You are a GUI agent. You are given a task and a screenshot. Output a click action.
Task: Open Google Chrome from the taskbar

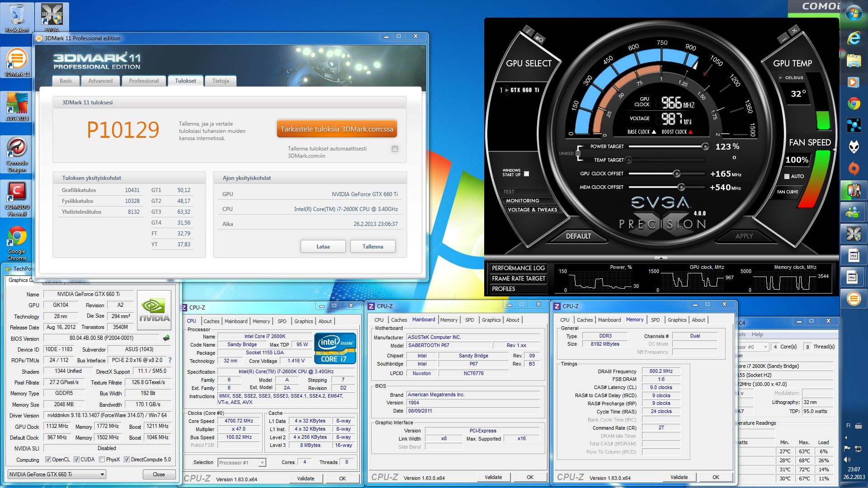854,104
